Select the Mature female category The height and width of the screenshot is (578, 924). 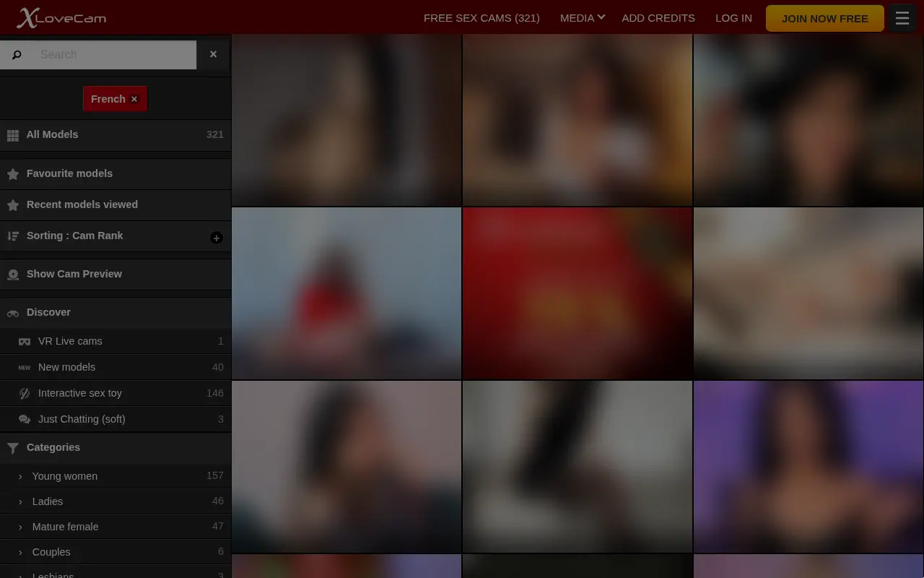[x=115, y=527]
